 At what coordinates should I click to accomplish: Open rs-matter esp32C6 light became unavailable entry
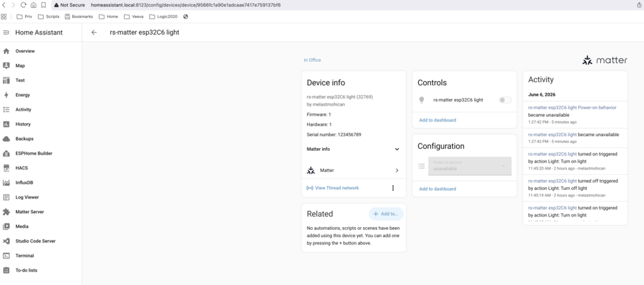pyautogui.click(x=575, y=138)
